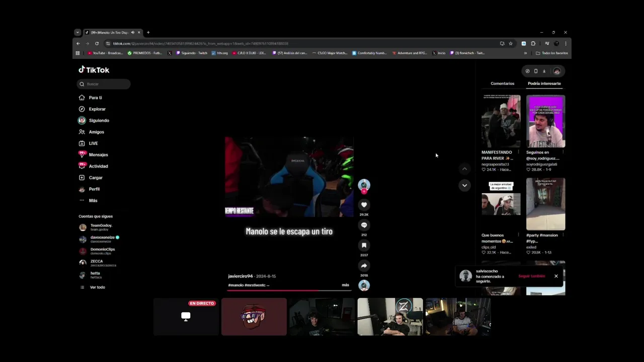Viewport: 644px width, 362px height.
Task: Click the TikTok logo
Action: pos(94,70)
